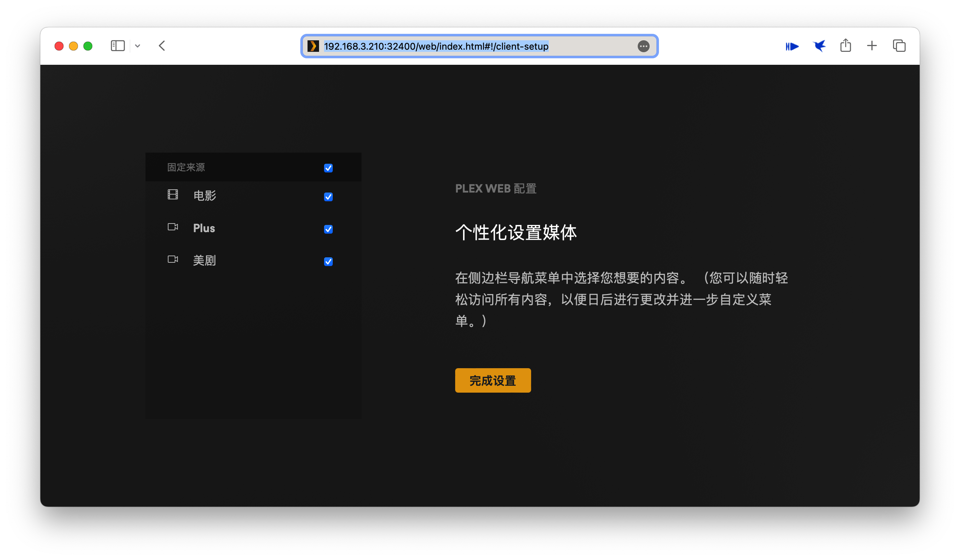Click the blue play extension icon

792,46
